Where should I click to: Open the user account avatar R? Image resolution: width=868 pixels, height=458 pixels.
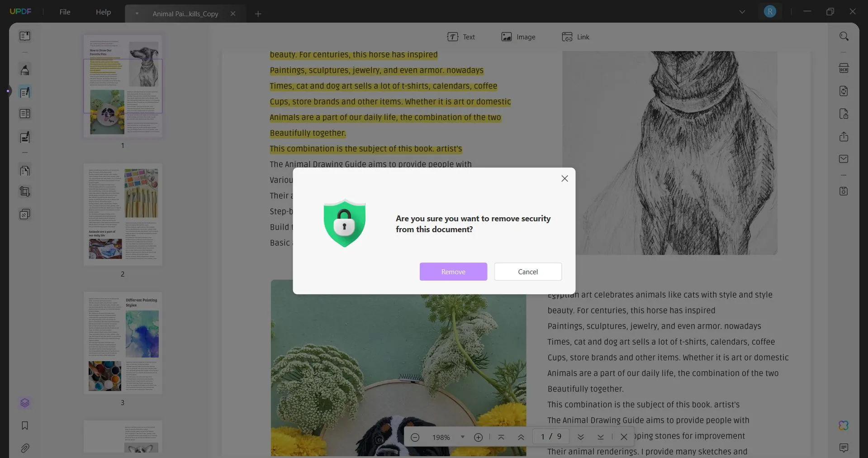coord(770,12)
